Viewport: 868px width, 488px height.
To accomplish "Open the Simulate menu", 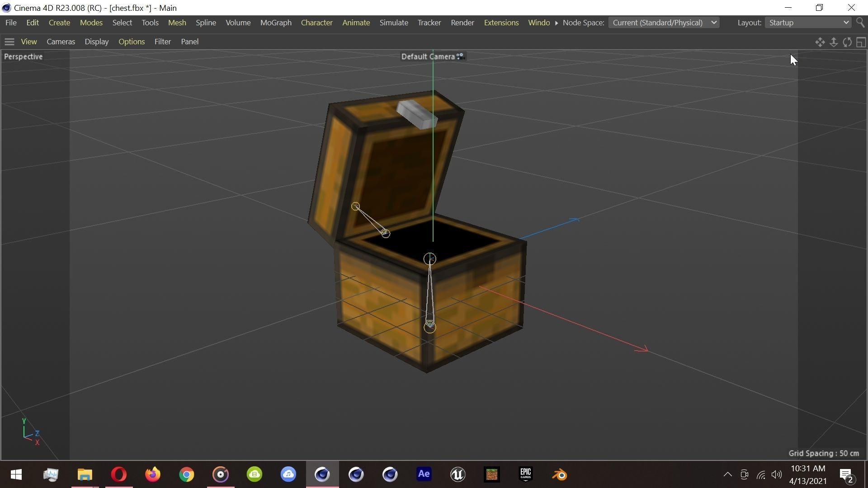I will tap(394, 23).
